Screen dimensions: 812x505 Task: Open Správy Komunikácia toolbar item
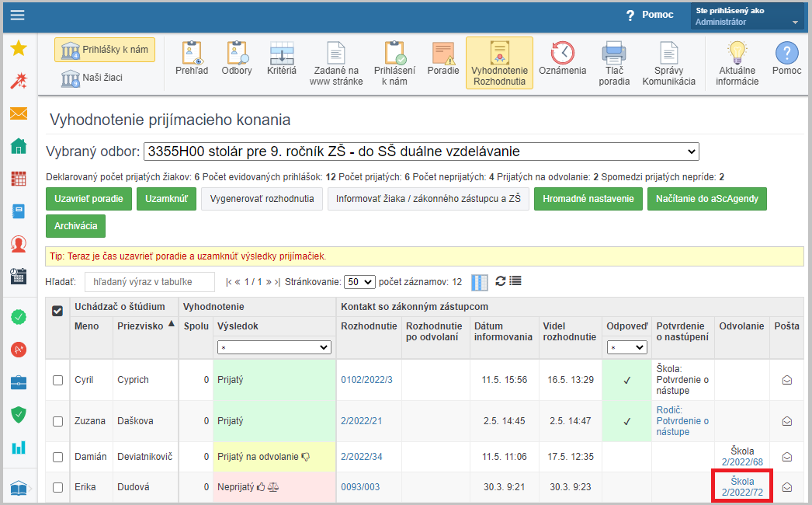(668, 63)
